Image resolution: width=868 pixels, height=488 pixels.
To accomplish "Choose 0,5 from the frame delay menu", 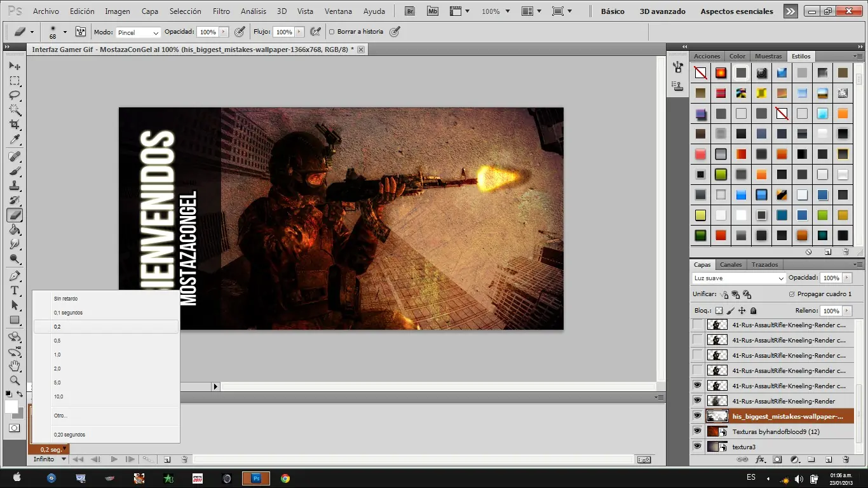I will [58, 341].
